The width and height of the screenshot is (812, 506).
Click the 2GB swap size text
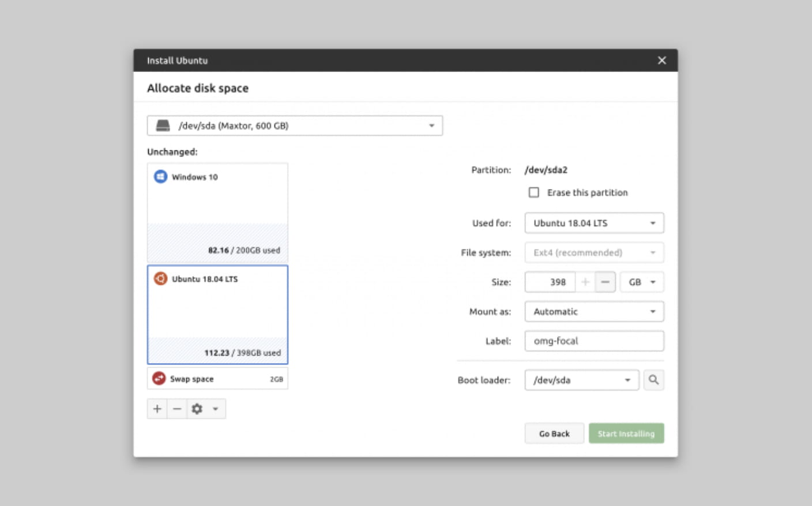[276, 379]
